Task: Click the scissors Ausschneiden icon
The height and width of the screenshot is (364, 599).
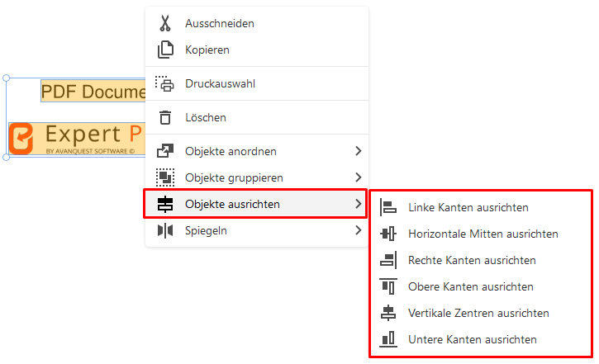Action: [165, 23]
